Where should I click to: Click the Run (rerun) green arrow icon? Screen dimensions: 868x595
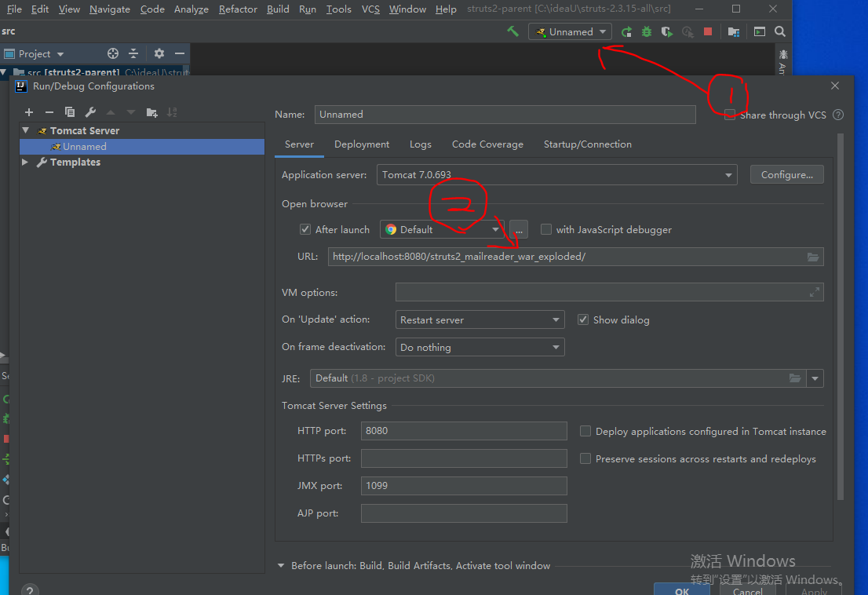(x=626, y=32)
